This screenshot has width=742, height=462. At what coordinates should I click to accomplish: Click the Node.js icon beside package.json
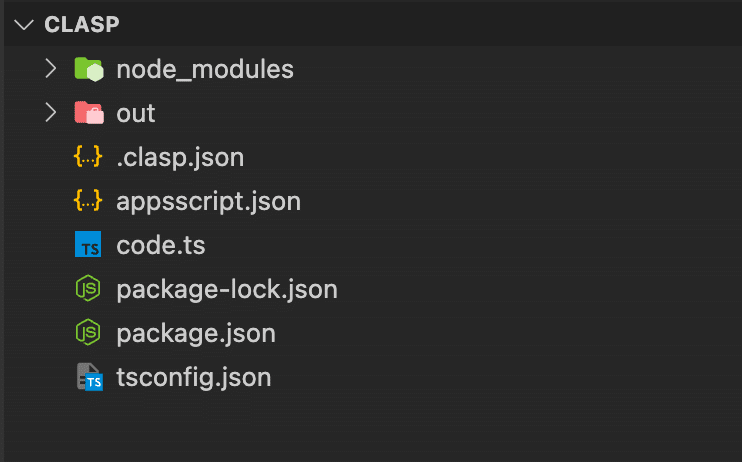click(x=88, y=332)
